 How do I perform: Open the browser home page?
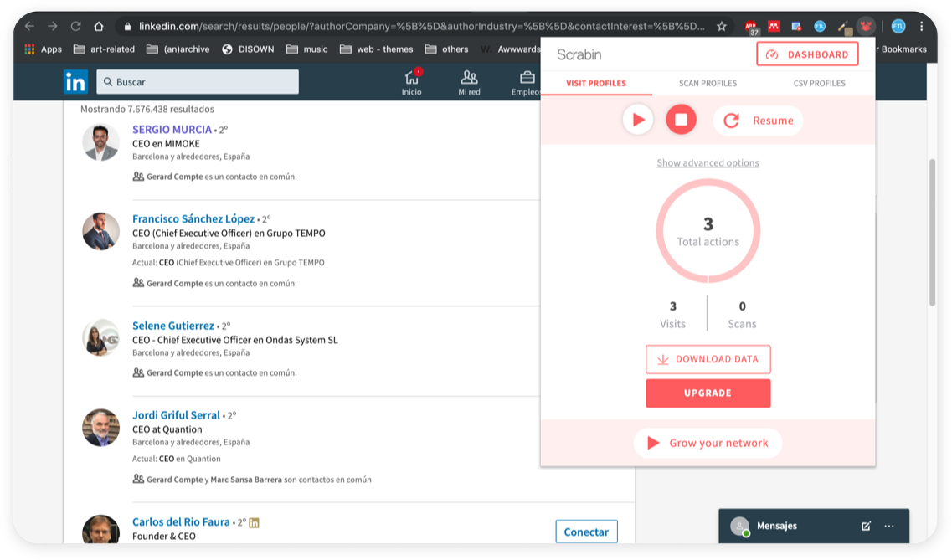99,26
